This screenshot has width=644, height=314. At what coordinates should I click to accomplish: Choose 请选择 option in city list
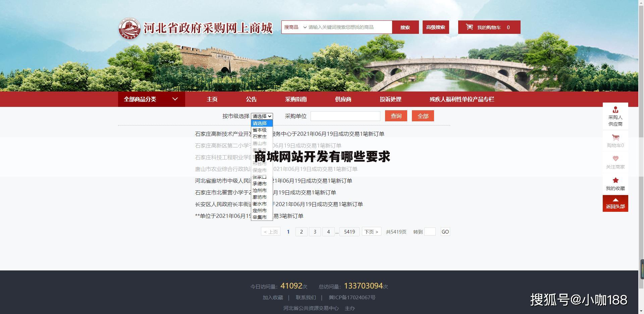(262, 123)
